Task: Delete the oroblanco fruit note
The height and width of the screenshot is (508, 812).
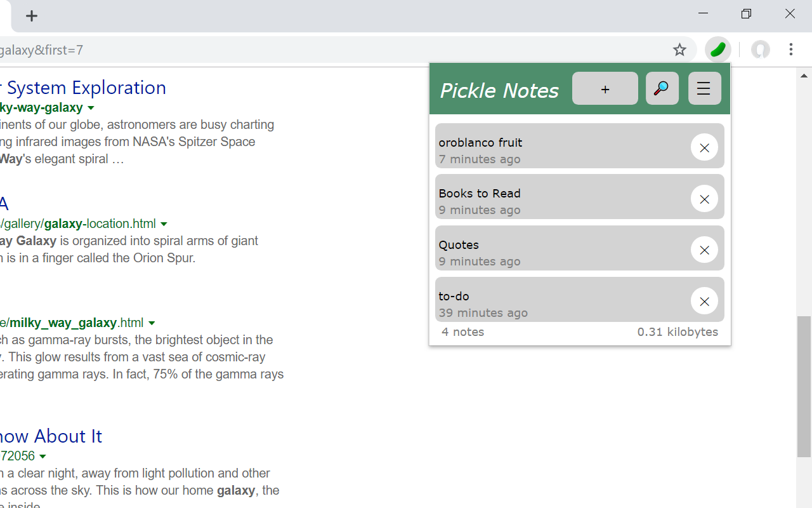Action: point(704,147)
